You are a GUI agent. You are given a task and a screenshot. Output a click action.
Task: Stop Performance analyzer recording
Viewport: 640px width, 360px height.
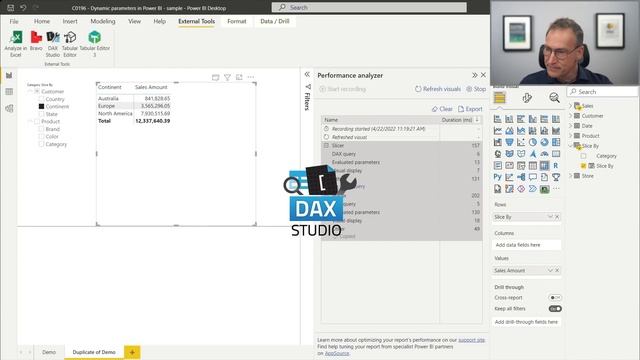tap(476, 89)
